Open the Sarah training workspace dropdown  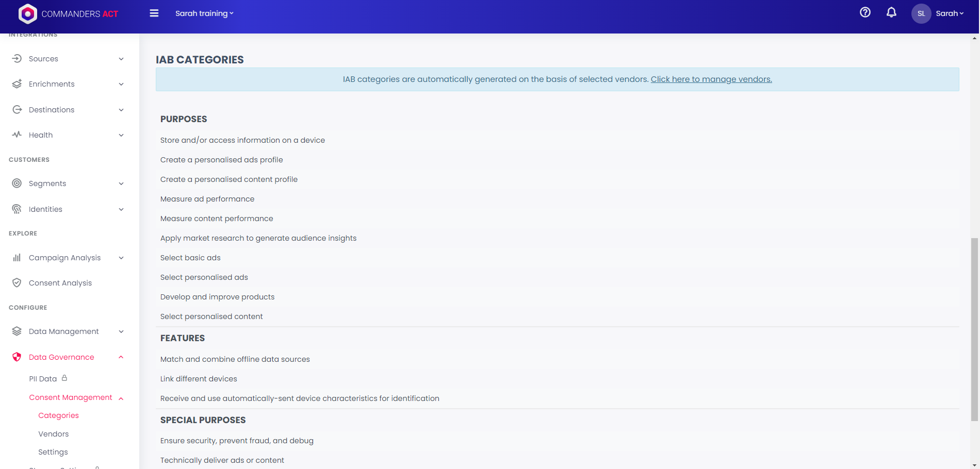tap(204, 13)
